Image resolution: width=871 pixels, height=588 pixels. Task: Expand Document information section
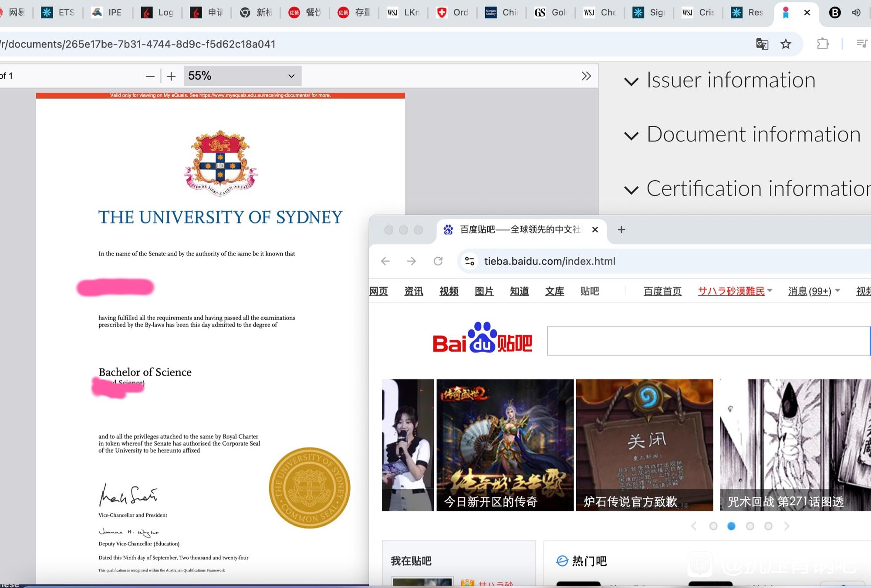[x=743, y=134]
